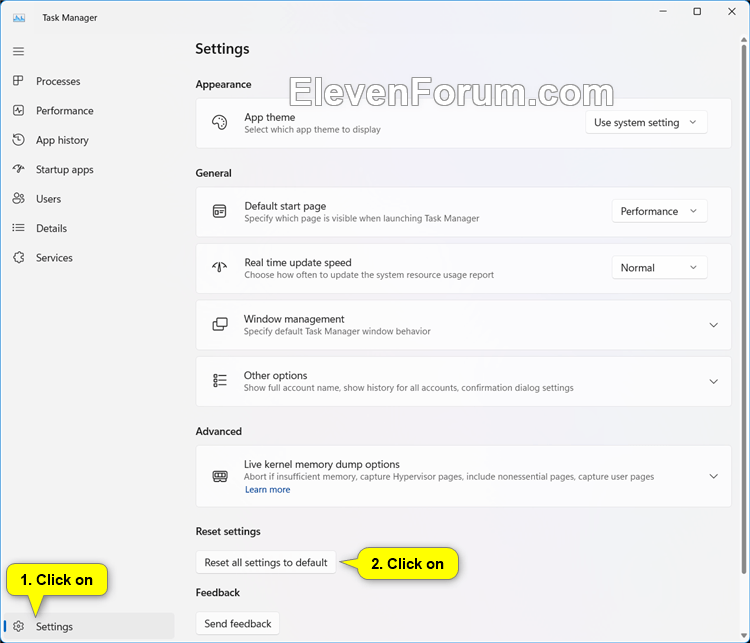This screenshot has height=643, width=750.
Task: Click the Other options list icon
Action: pyautogui.click(x=220, y=381)
